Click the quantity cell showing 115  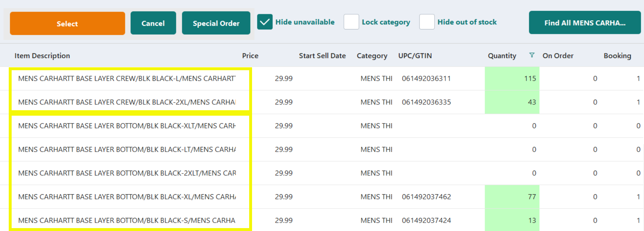pyautogui.click(x=512, y=79)
